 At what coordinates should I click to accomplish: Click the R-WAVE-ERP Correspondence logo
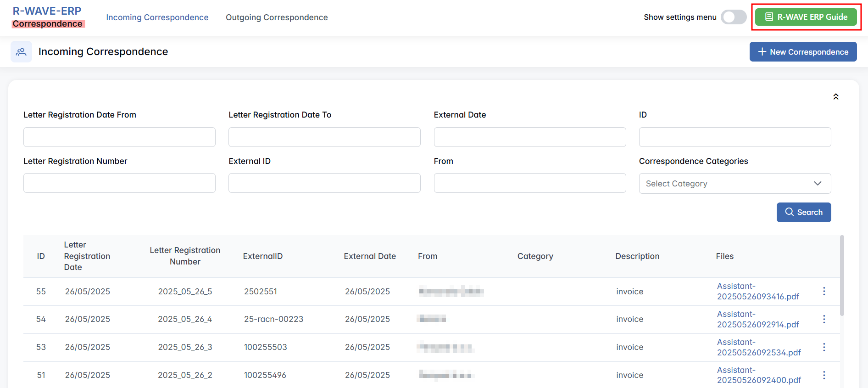tap(47, 17)
